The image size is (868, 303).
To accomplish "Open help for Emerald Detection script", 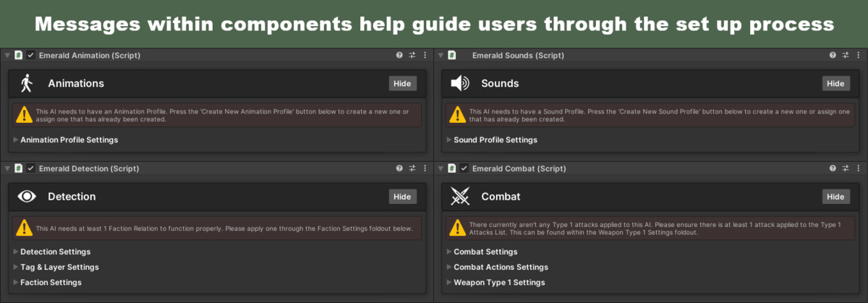I will click(399, 168).
